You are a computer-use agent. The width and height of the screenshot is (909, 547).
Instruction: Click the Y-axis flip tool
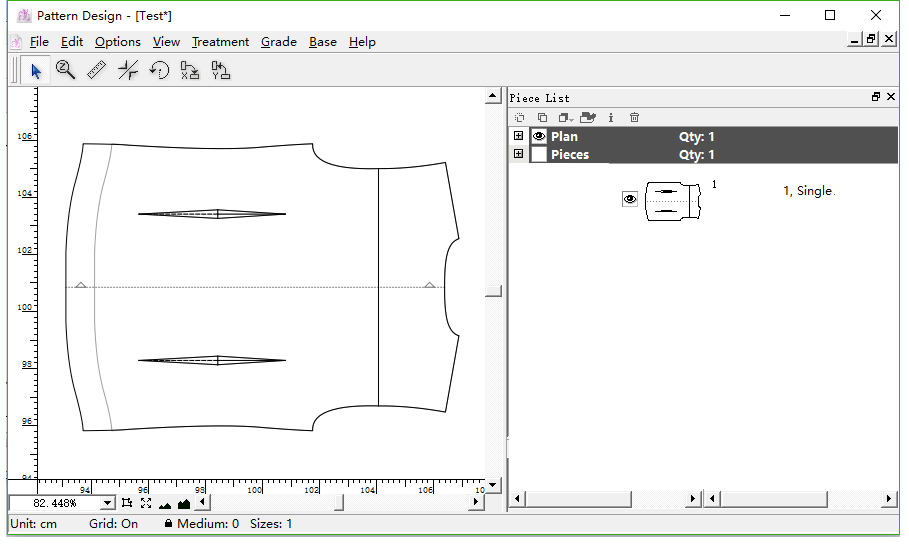tap(221, 71)
